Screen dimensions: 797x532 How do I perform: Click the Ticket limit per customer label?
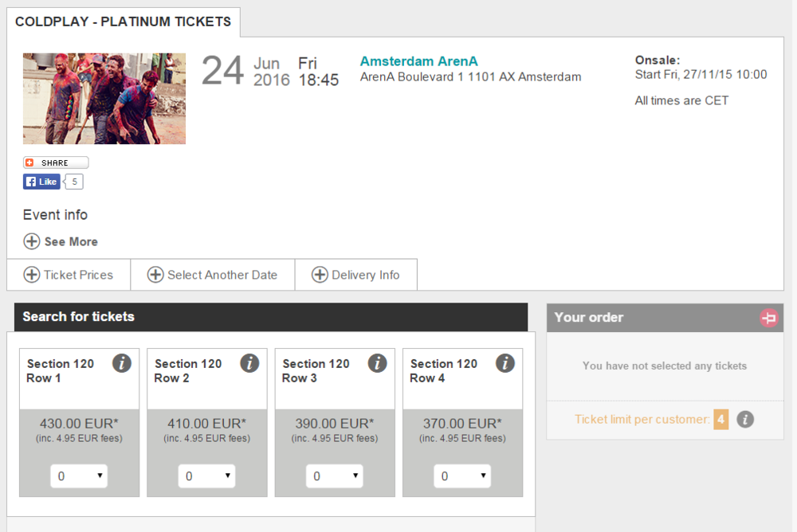642,420
